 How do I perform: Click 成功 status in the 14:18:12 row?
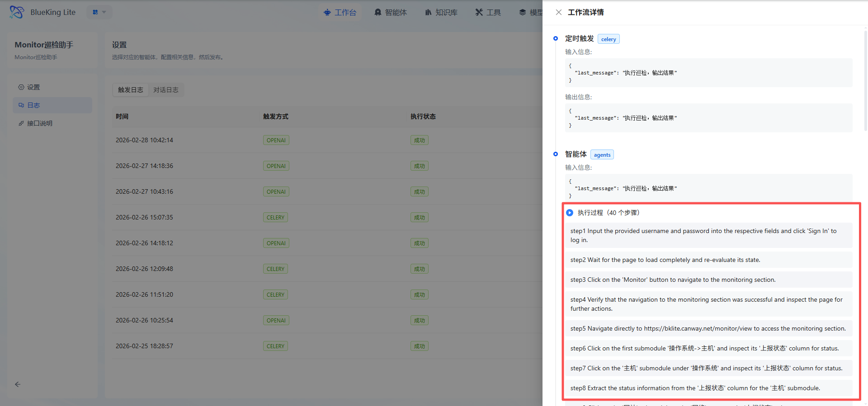[420, 243]
